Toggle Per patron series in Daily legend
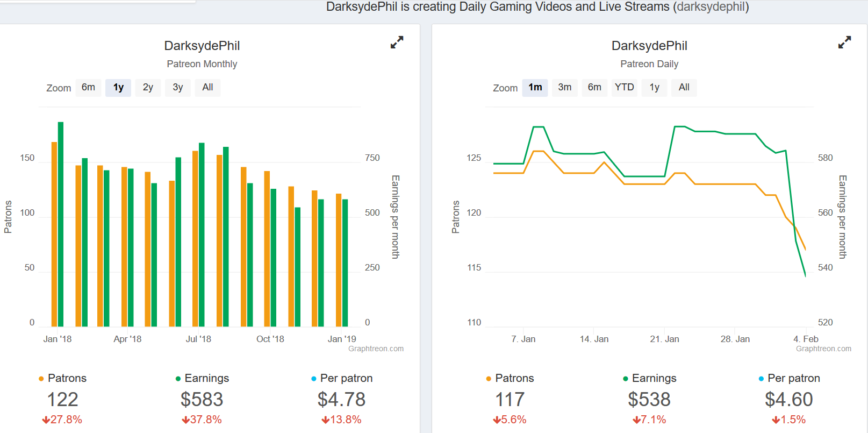 [x=789, y=378]
